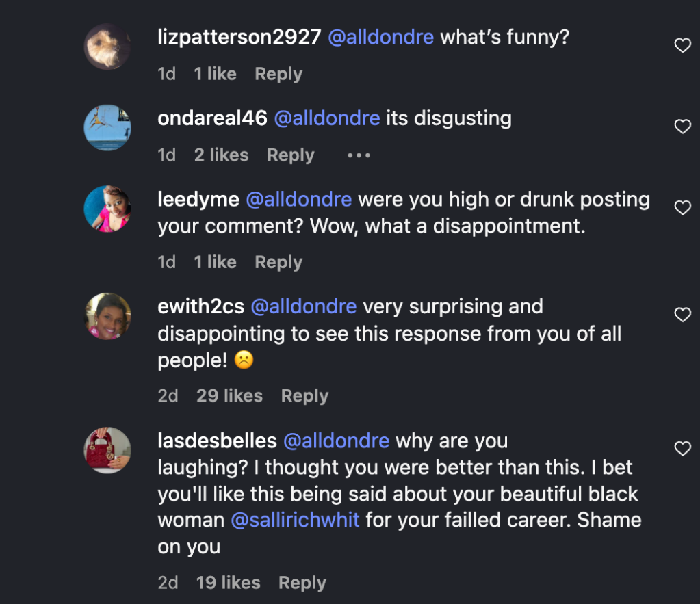Reply to lasdesbelles' comment

(302, 583)
